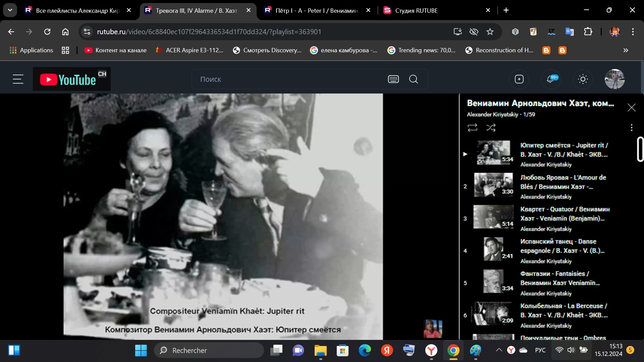Toggle light/dark theme sun icon
Image resolution: width=644 pixels, height=362 pixels.
(583, 79)
